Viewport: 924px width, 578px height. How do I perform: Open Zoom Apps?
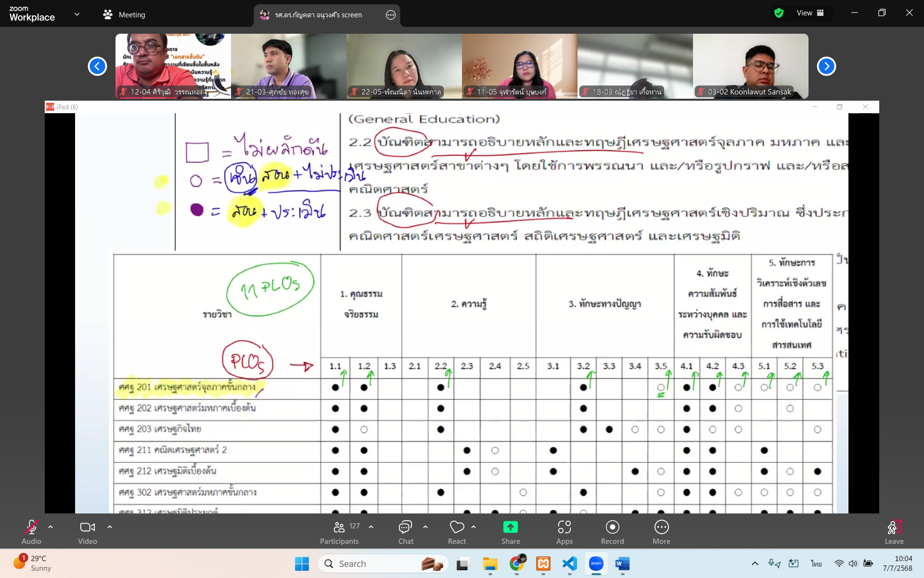(564, 532)
